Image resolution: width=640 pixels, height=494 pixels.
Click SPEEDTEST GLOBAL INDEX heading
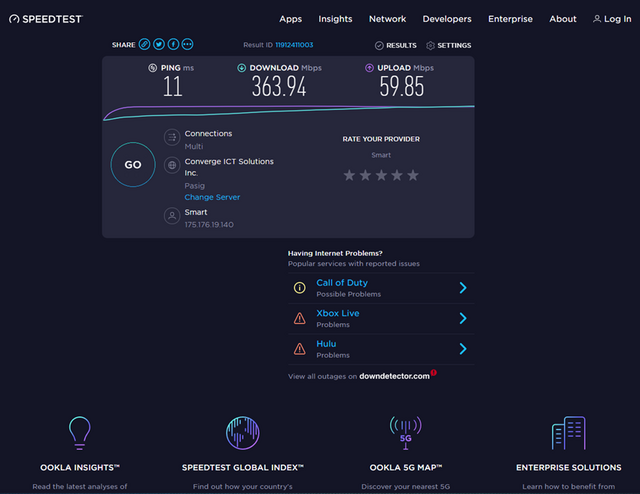coord(242,467)
